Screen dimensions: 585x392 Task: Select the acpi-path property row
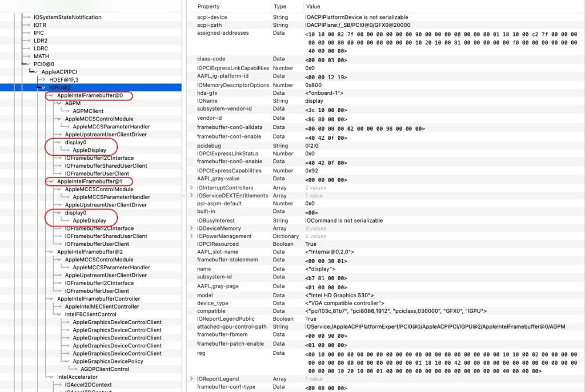[386, 25]
